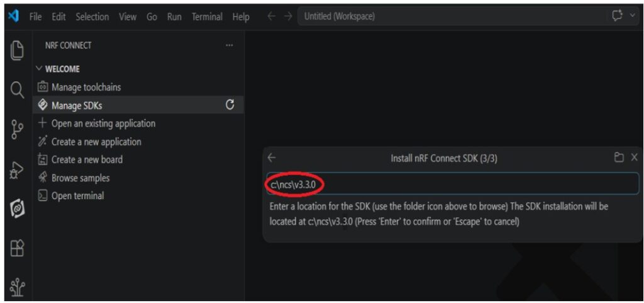
Task: Click the Untitled (Workspace) command center box
Action: pos(450,16)
